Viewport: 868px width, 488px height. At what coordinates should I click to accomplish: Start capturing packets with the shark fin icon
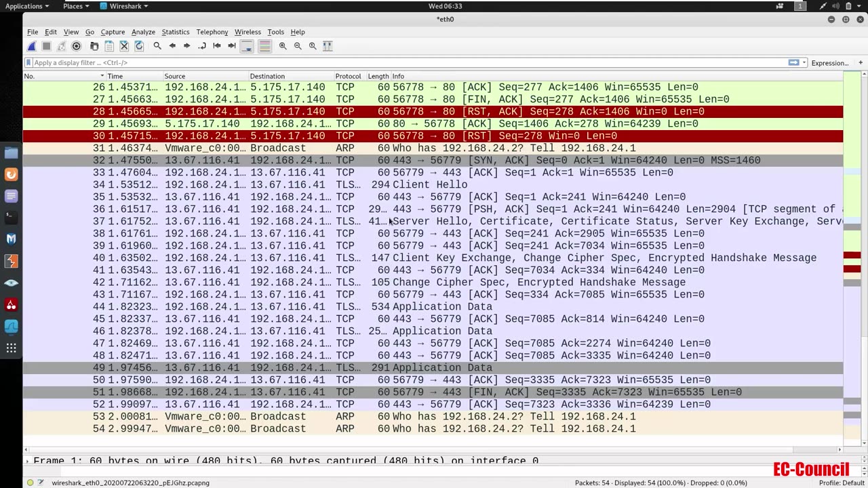point(32,46)
